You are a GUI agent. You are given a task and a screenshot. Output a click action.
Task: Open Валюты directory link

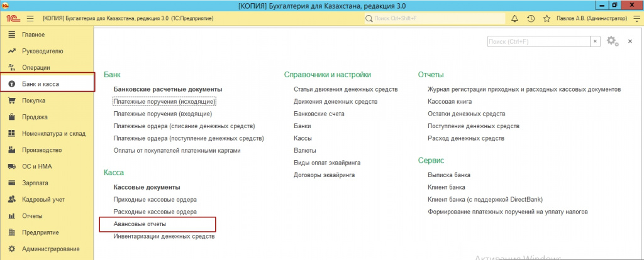305,151
